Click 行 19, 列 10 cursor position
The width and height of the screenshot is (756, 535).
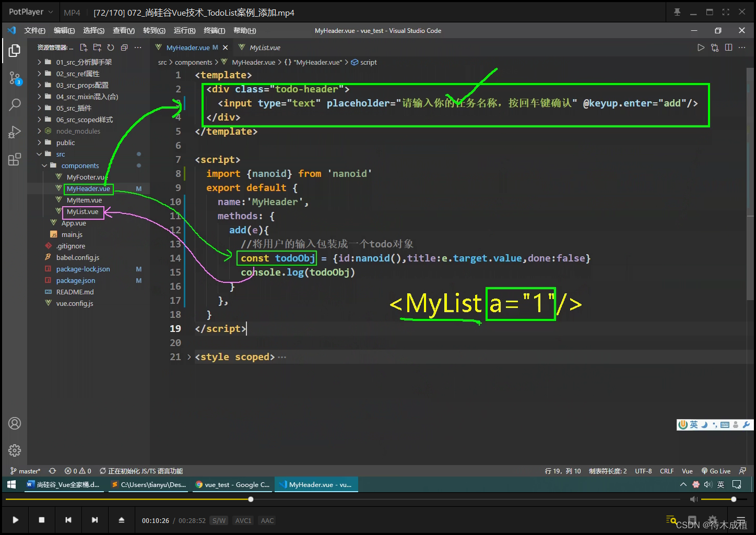tap(563, 471)
